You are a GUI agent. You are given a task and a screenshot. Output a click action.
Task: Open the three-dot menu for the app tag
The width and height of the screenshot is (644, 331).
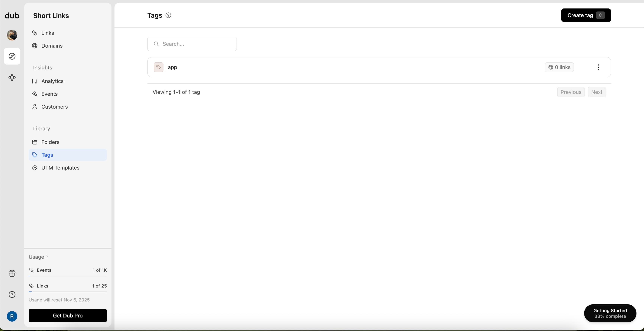[x=598, y=67]
